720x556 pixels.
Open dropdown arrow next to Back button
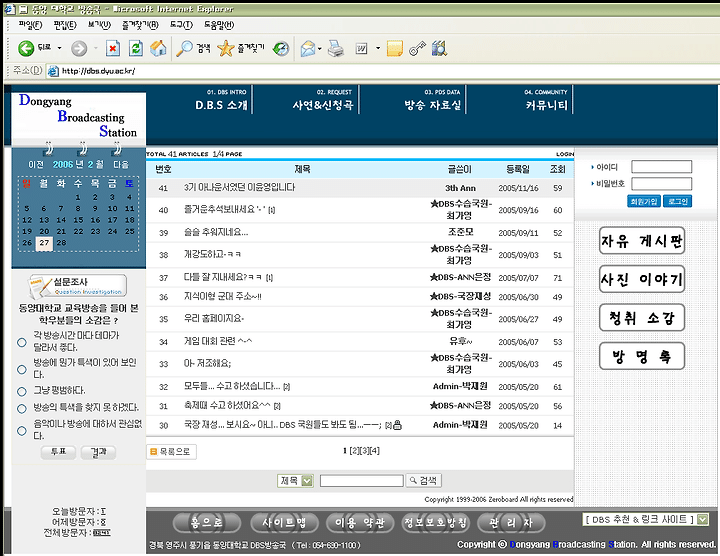59,48
